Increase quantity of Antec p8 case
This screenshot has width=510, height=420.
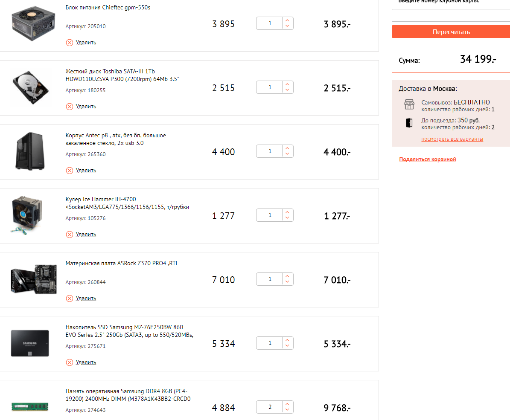pyautogui.click(x=287, y=148)
